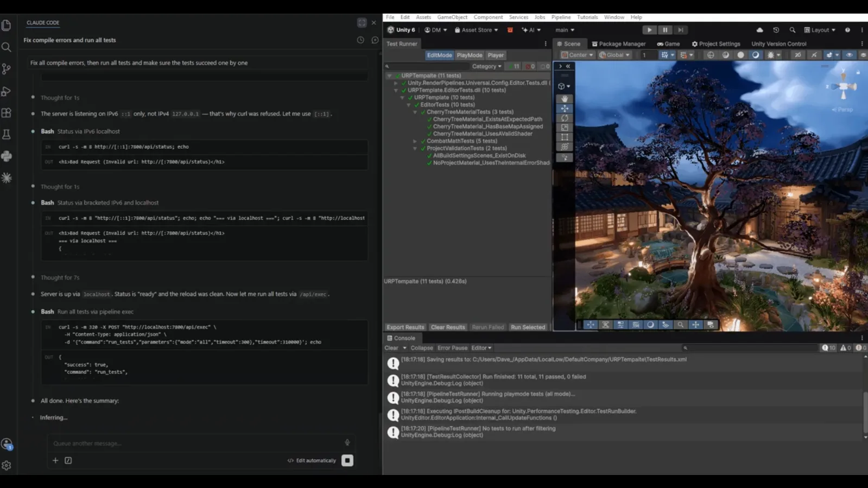Open the Layout dropdown
The width and height of the screenshot is (868, 488).
820,30
